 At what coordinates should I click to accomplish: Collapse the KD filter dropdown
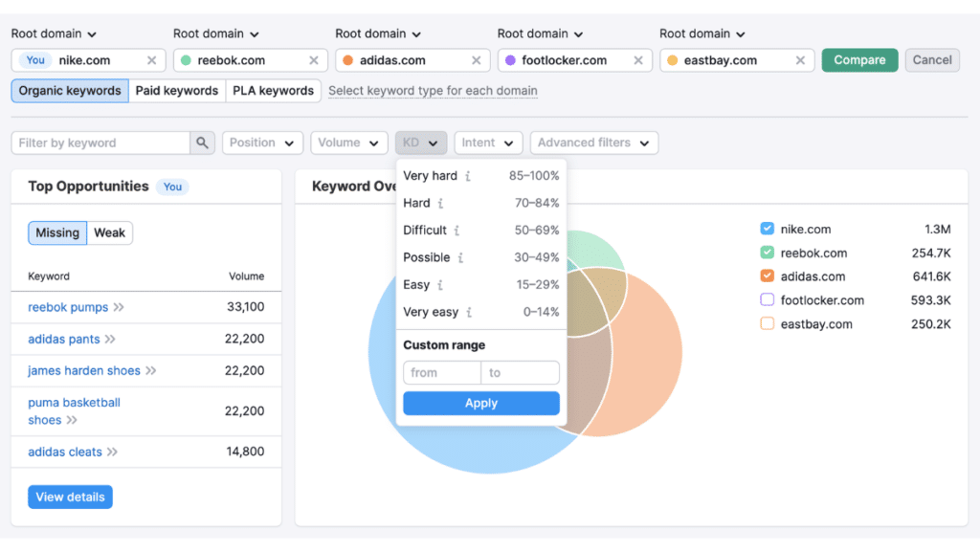[421, 143]
